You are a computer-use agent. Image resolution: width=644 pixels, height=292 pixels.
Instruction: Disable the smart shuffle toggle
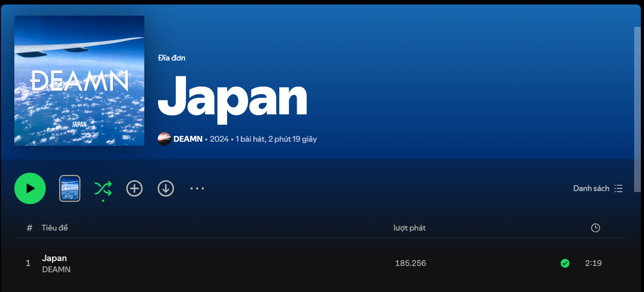tap(103, 189)
